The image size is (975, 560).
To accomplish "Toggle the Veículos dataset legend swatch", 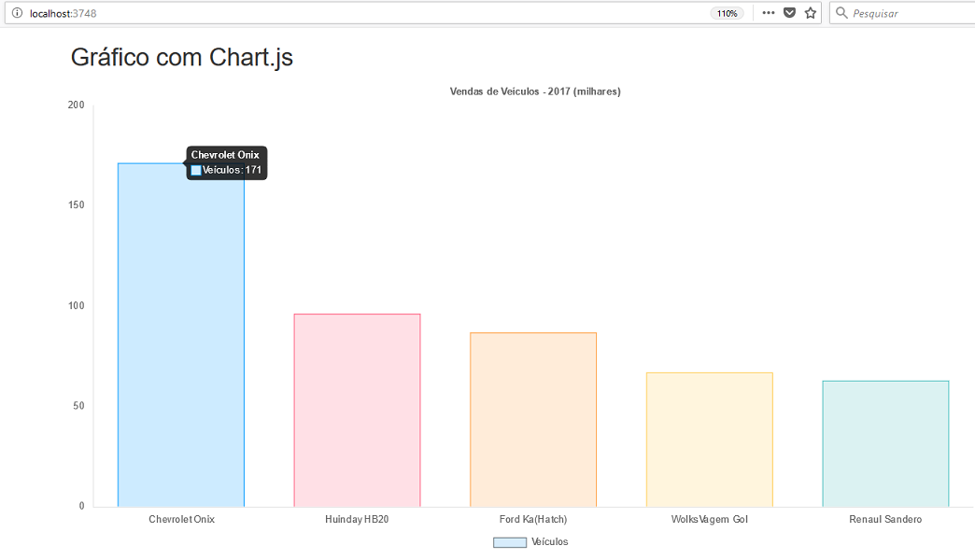I will (510, 542).
